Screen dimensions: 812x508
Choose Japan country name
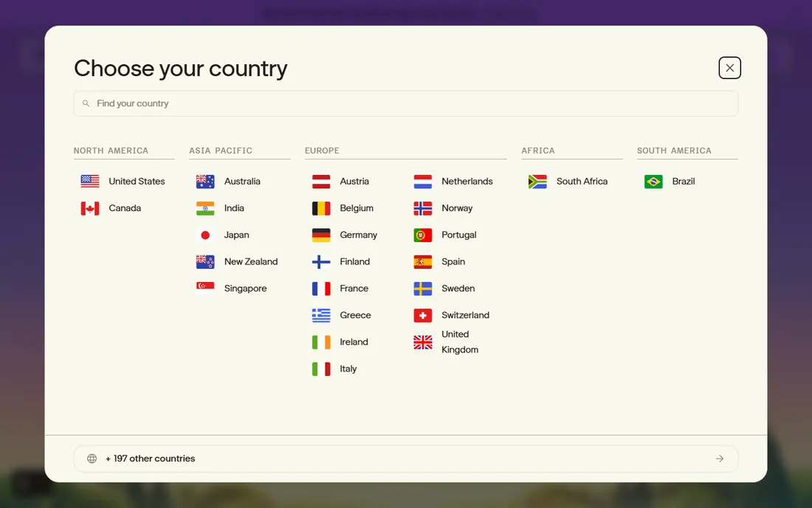pyautogui.click(x=237, y=235)
